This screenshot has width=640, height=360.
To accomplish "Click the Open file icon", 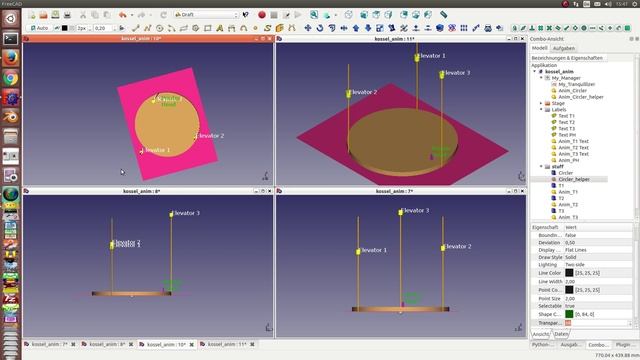I will tap(43, 15).
